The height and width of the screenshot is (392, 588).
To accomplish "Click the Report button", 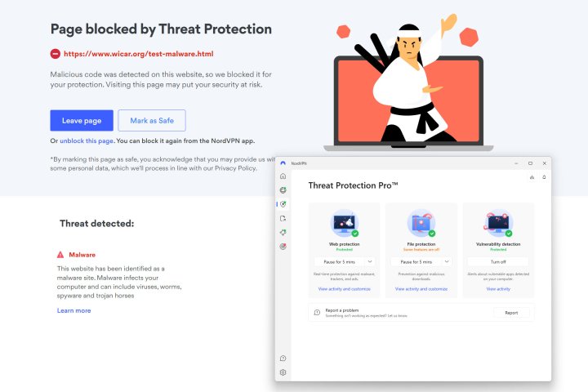I will [511, 313].
